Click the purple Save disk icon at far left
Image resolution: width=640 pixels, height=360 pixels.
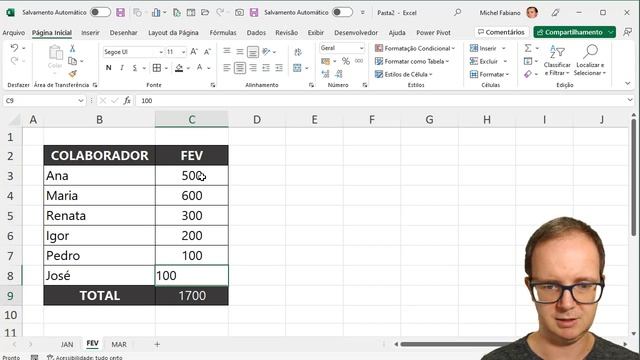click(x=120, y=12)
